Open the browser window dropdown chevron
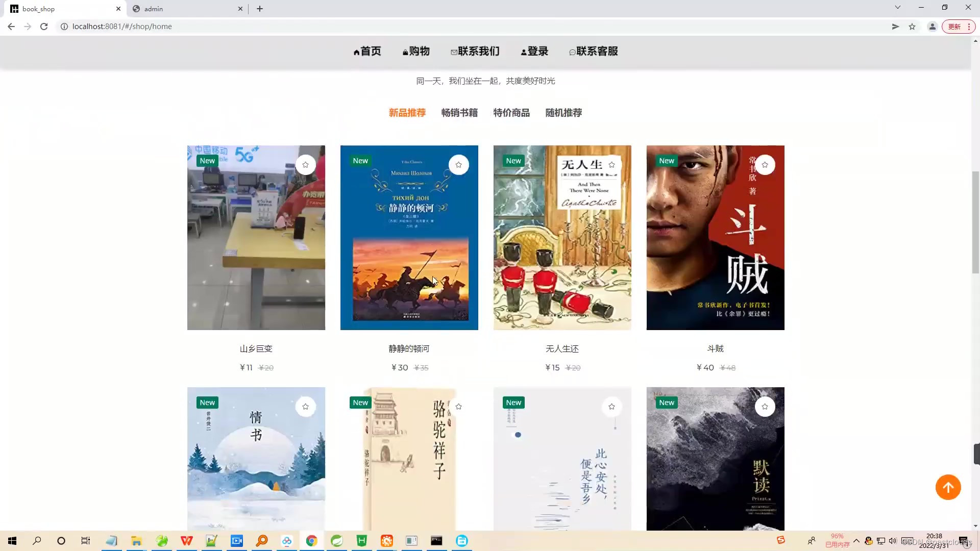 click(897, 7)
